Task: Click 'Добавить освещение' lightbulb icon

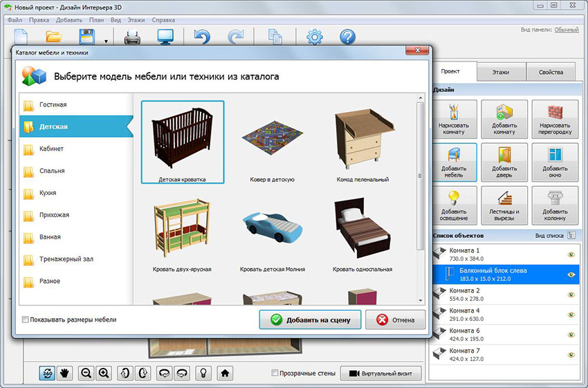Action: click(x=453, y=205)
